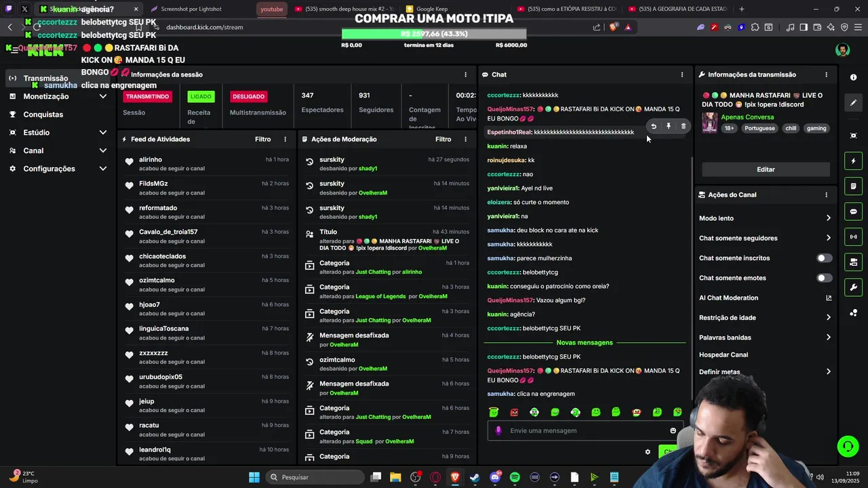This screenshot has width=868, height=488.
Task: Click the Editar button
Action: (x=766, y=169)
